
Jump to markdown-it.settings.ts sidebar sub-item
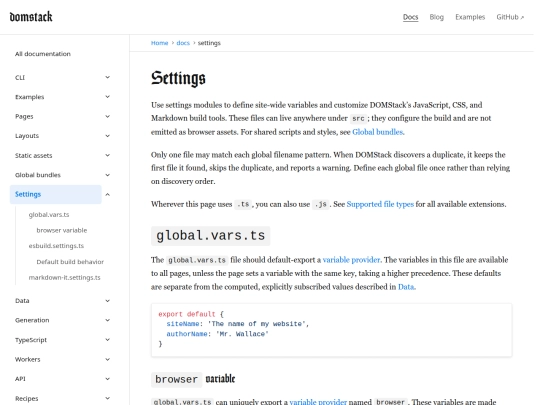(64, 277)
